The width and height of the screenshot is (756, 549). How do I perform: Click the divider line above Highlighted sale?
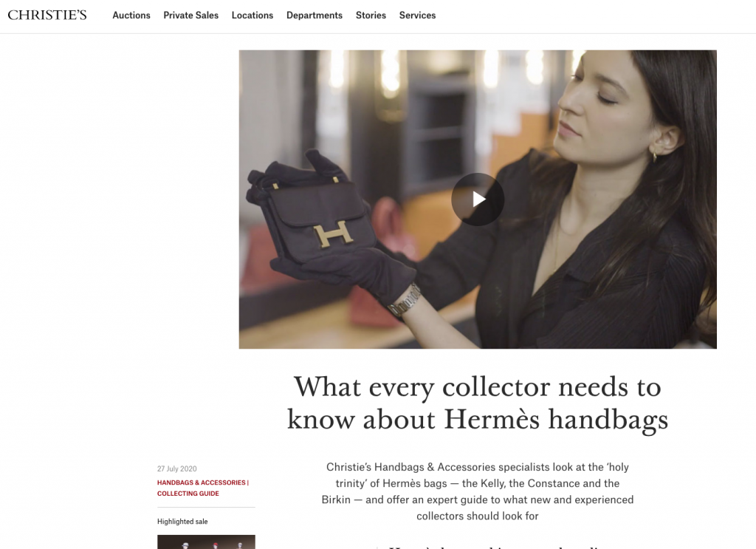[206, 507]
